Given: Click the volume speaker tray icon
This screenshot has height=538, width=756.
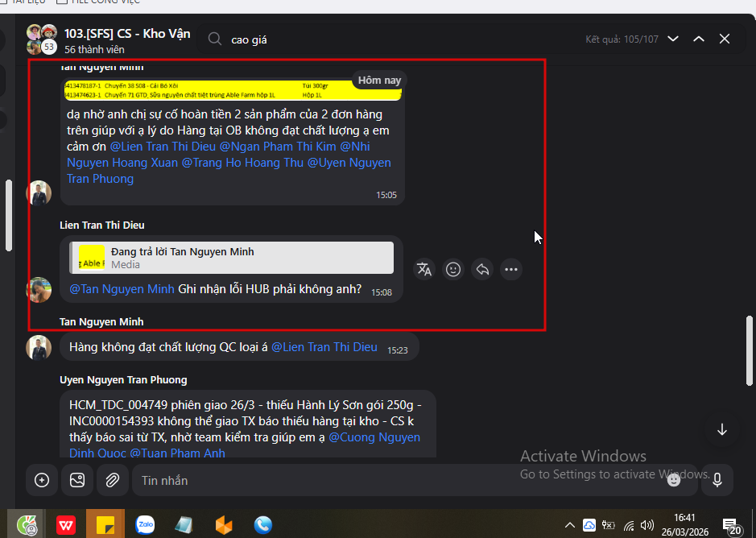Looking at the screenshot, I should 647,525.
